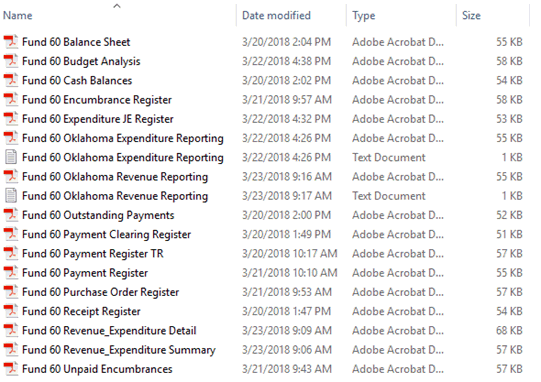Click the 51 KB size value

509,234
